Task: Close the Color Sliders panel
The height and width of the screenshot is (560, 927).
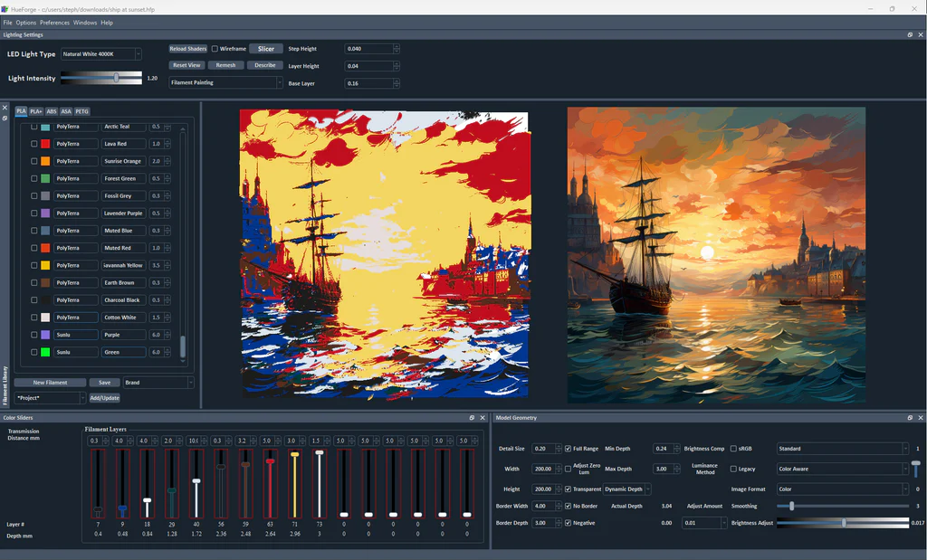Action: [483, 418]
